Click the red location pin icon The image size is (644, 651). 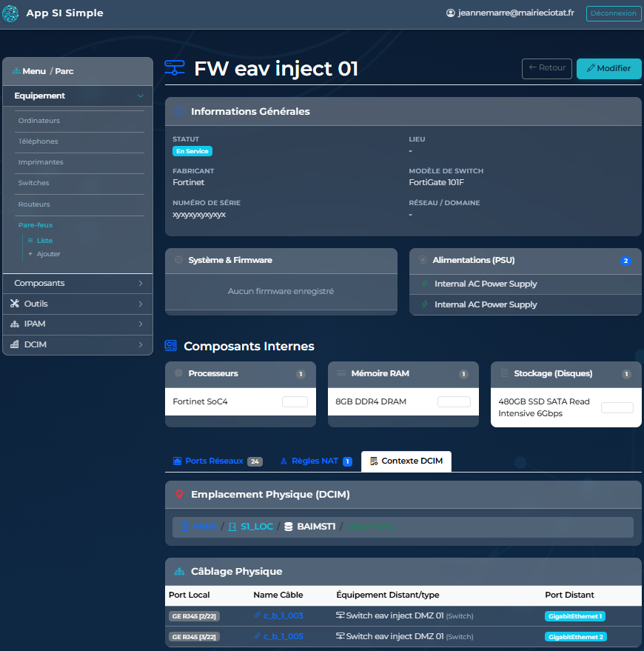179,495
